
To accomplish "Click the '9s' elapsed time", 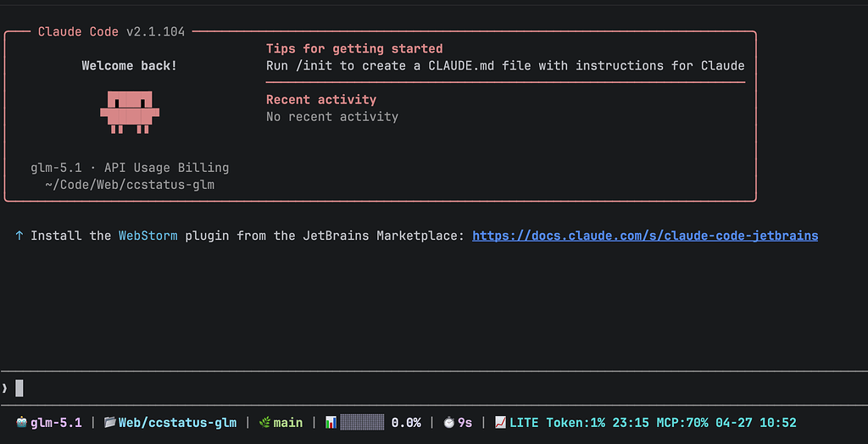I will coord(465,423).
